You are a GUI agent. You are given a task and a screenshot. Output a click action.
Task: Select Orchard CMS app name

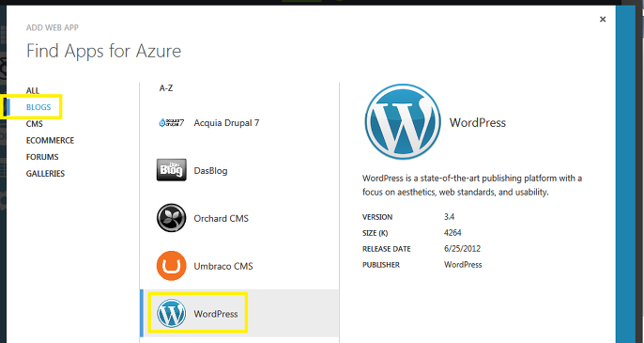pos(221,218)
